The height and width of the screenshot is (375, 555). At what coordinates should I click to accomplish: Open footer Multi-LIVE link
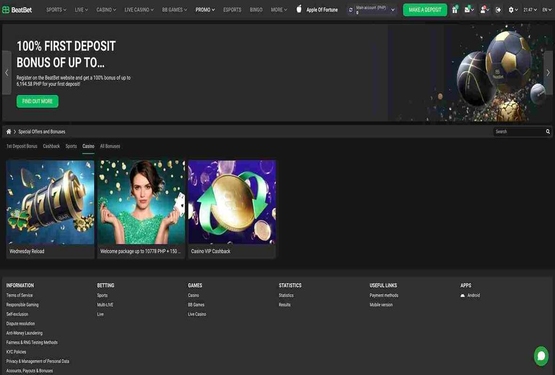point(105,305)
